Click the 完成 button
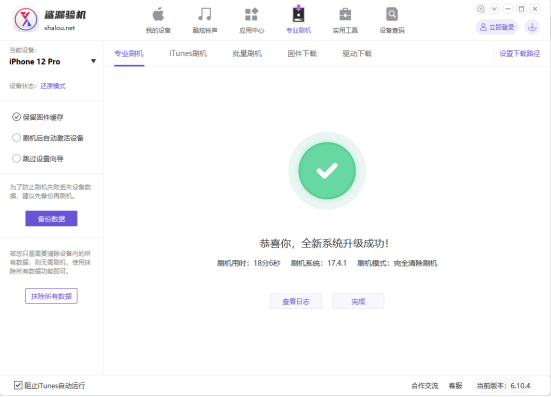The width and height of the screenshot is (551, 397). coord(358,301)
